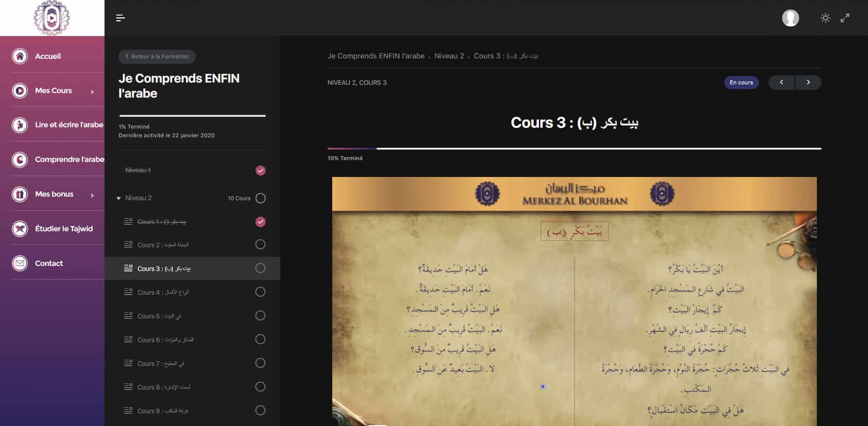Click the Accueil home icon
This screenshot has width=868, height=426.
click(20, 56)
